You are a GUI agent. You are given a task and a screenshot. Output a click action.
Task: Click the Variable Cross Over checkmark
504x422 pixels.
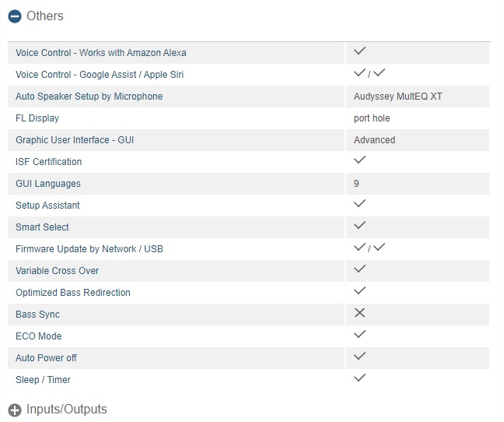(x=359, y=269)
